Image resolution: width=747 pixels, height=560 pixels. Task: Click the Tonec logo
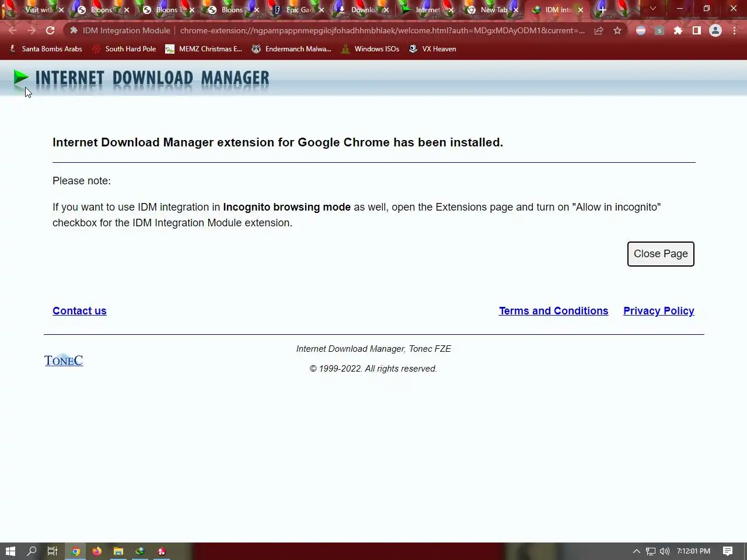[64, 360]
